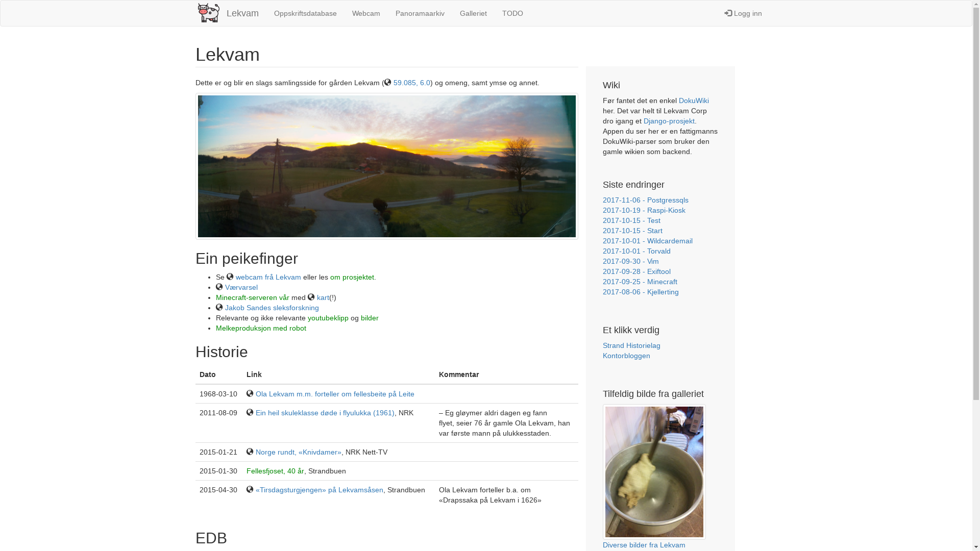The image size is (980, 551).
Task: Click the cow logo icon in navbar
Action: [208, 13]
